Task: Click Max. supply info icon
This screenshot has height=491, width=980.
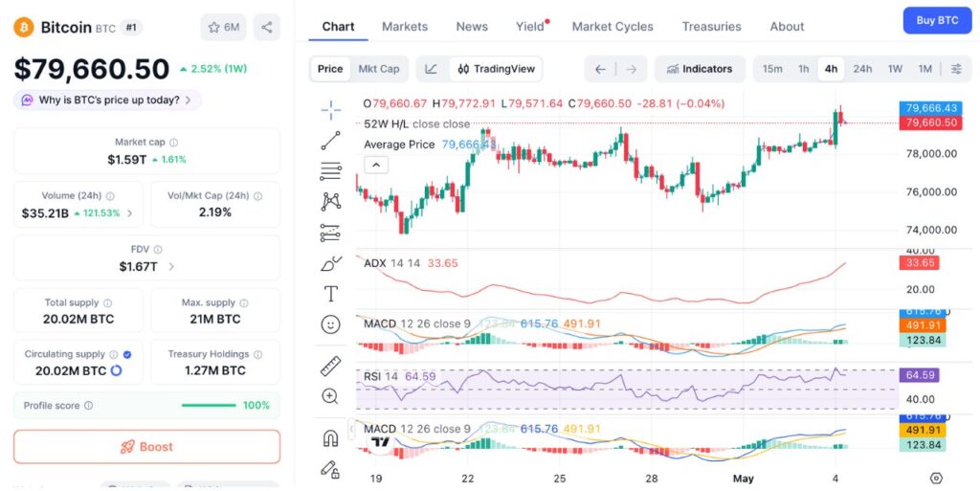Action: pos(244,303)
